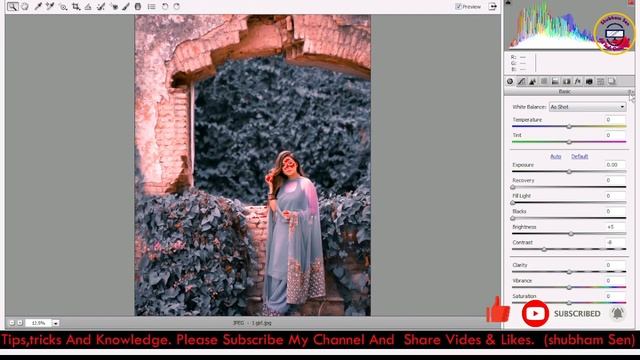640x360 pixels.
Task: Click the Temperature slider handle
Action: [569, 127]
